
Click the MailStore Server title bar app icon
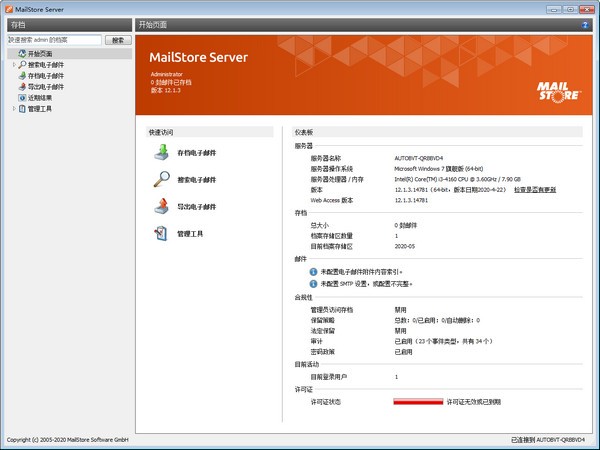(9, 7)
